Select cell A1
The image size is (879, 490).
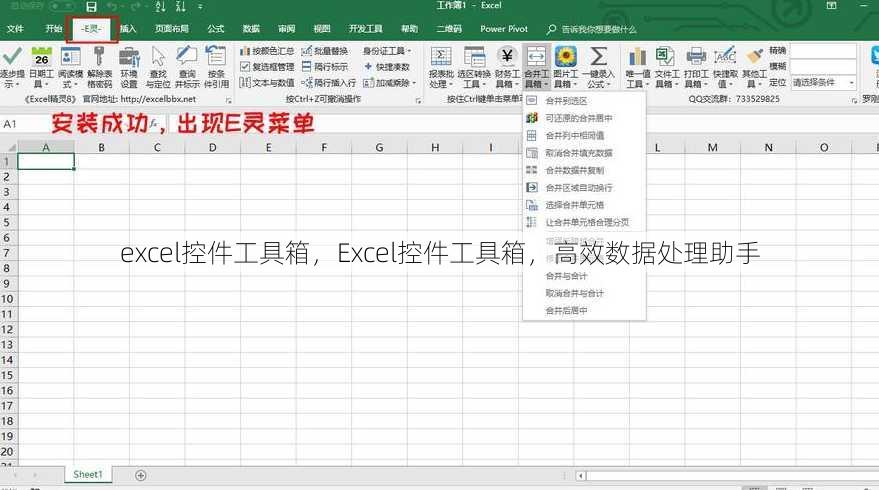[x=46, y=162]
